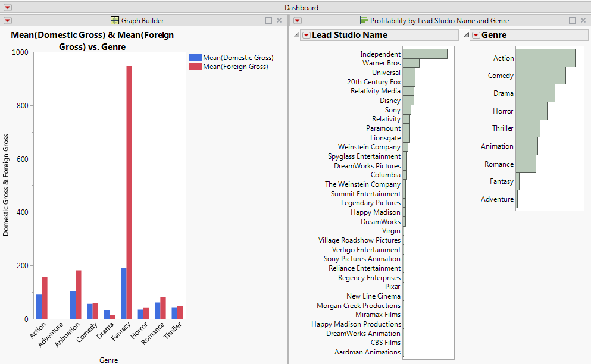Viewport: 591px width, 364px height.
Task: Click the Thriller x-axis category label
Action: (173, 331)
